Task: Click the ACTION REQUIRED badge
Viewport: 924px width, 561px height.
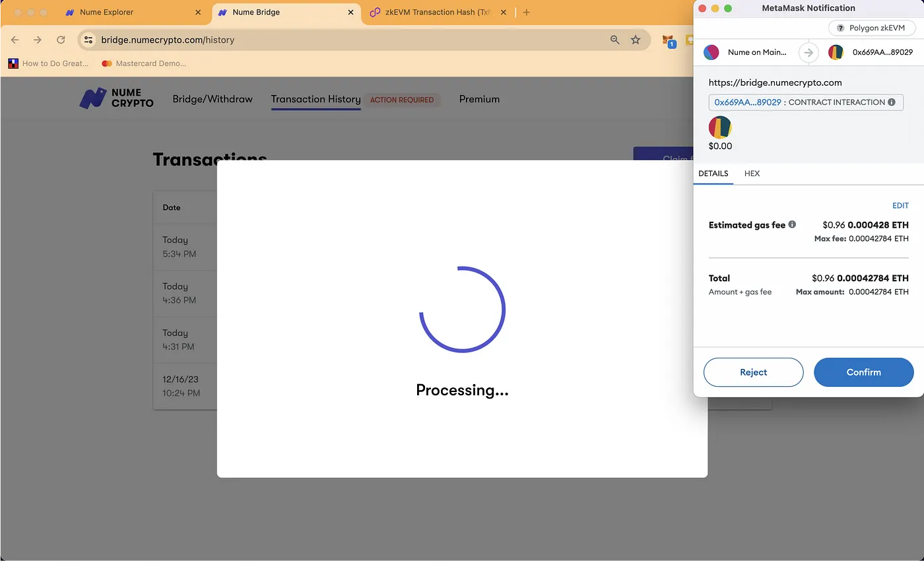Action: [x=402, y=100]
